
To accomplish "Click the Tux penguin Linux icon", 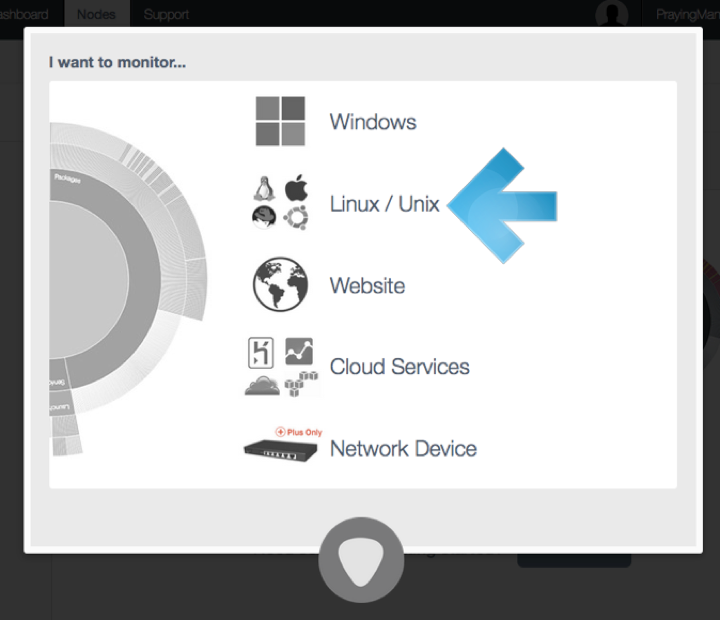I will pyautogui.click(x=265, y=188).
